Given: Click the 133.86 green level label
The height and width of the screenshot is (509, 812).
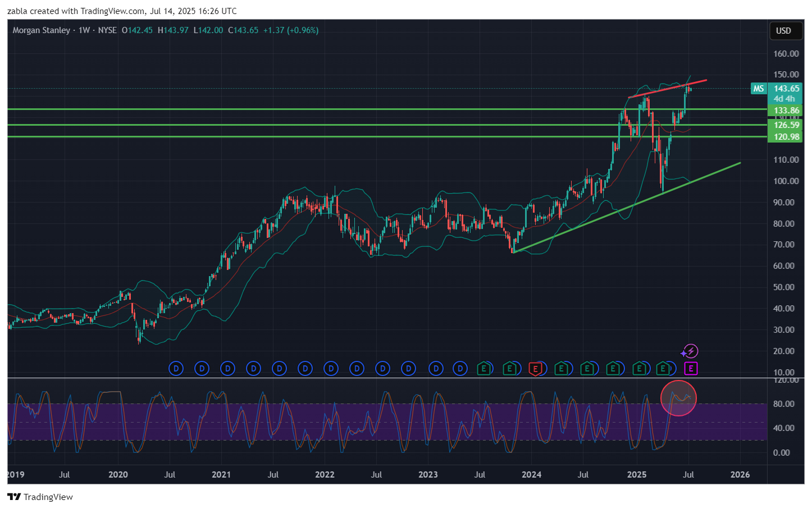Looking at the screenshot, I should tap(786, 111).
